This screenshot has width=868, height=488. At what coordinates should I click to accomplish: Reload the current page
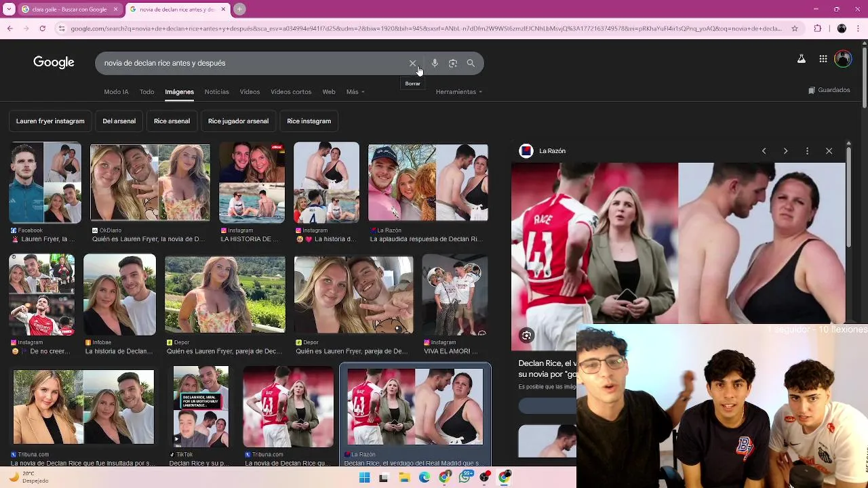[42, 28]
